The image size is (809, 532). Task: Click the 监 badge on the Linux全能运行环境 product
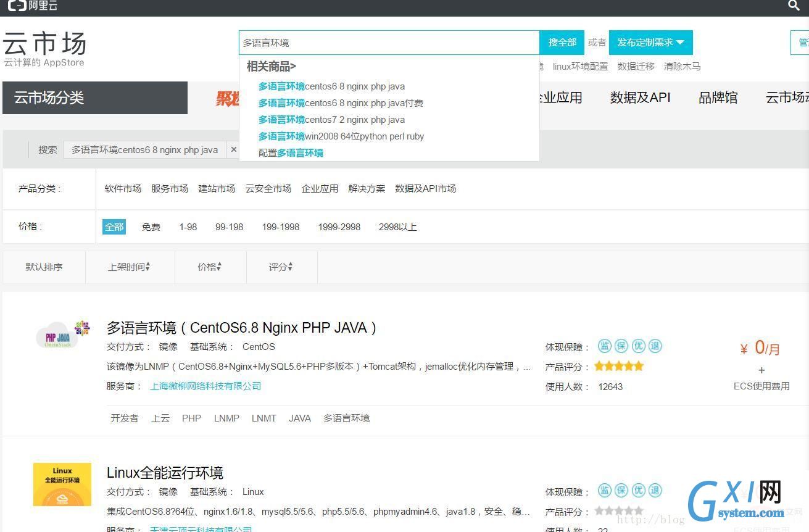point(605,491)
